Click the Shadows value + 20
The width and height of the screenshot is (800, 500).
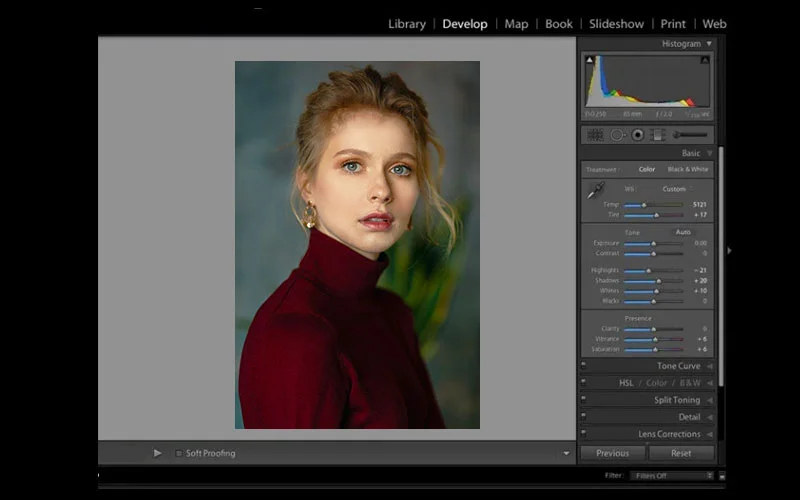coord(700,281)
